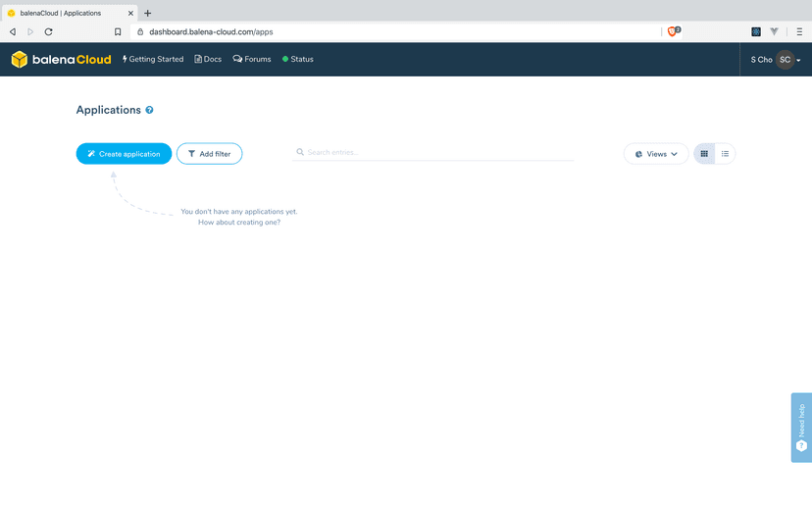Check the Status page link

point(298,59)
